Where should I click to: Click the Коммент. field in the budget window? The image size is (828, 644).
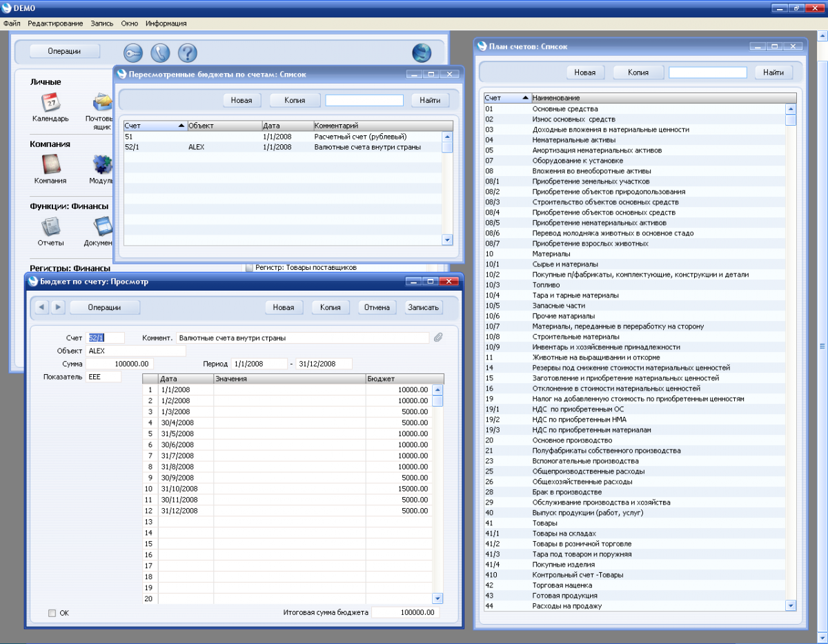click(x=302, y=338)
